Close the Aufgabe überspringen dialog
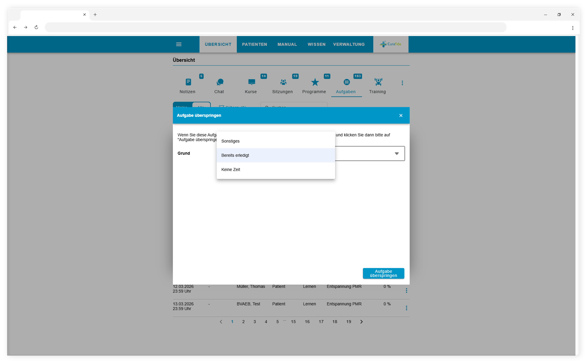This screenshot has width=588, height=364. (x=401, y=116)
